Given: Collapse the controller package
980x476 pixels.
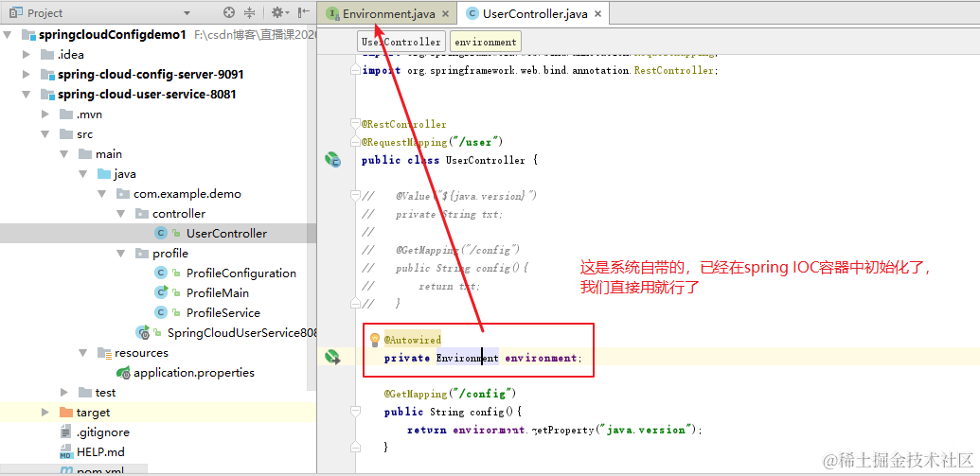Looking at the screenshot, I should pos(120,214).
